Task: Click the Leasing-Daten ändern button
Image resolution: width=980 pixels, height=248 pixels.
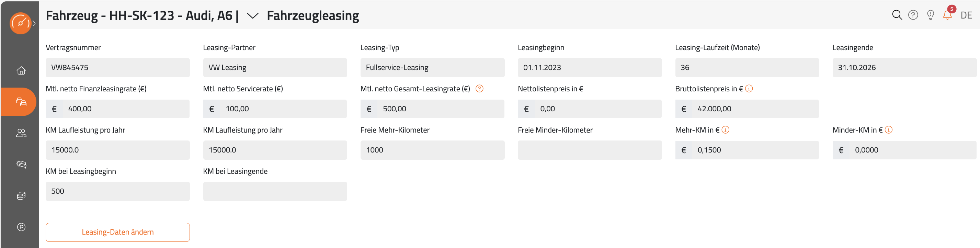Action: tap(117, 232)
